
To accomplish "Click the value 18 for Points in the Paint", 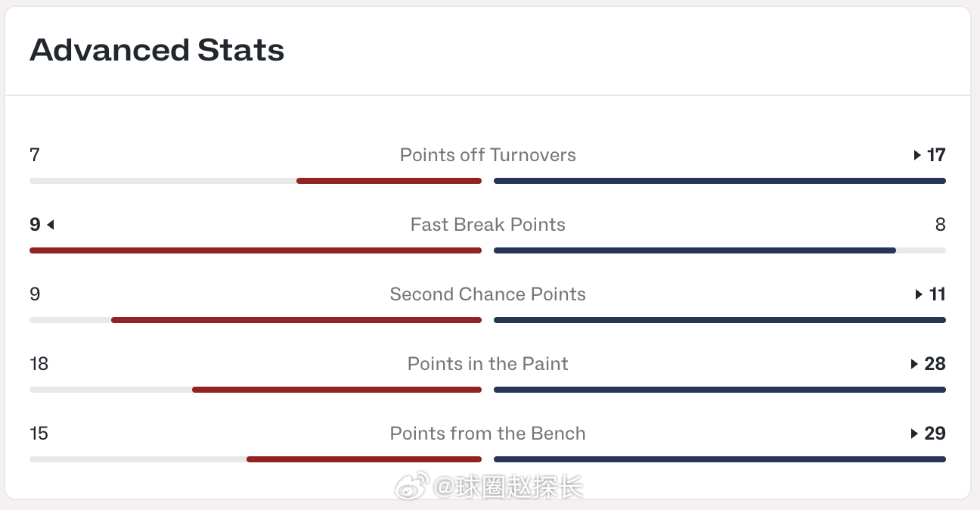I will [39, 364].
